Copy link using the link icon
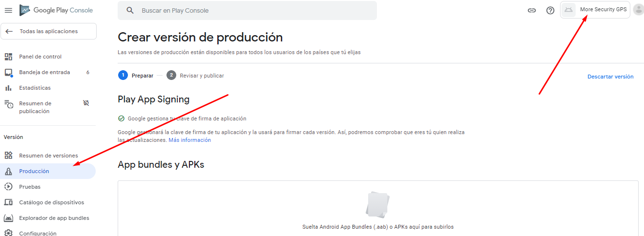The image size is (644, 236). (532, 10)
